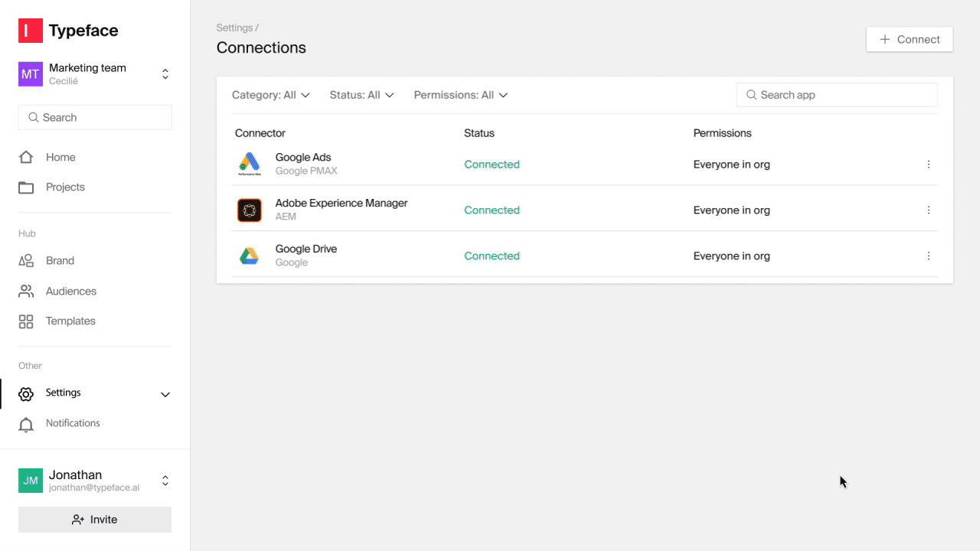The image size is (980, 551).
Task: Click the Adobe Experience Manager connector name
Action: click(341, 204)
